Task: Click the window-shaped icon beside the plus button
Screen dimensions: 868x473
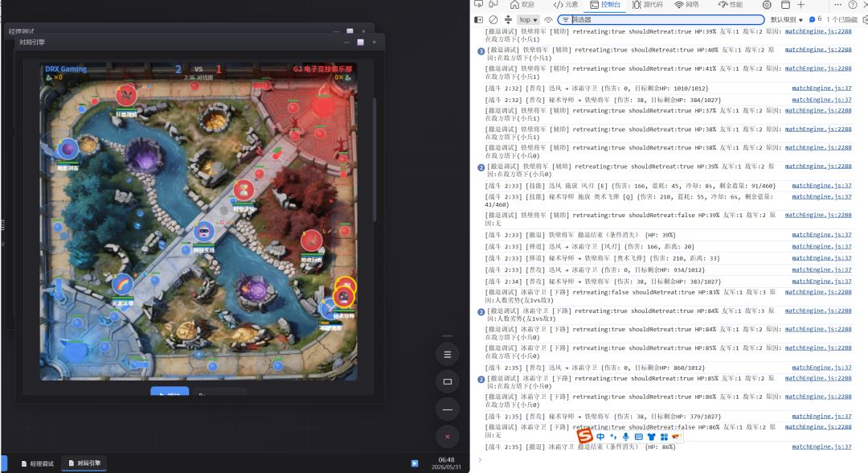Action: click(x=785, y=5)
